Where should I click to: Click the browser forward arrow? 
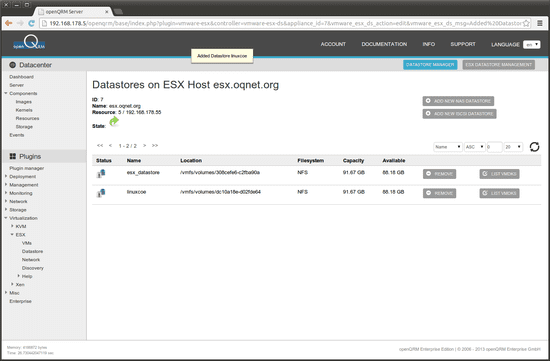pyautogui.click(x=20, y=24)
